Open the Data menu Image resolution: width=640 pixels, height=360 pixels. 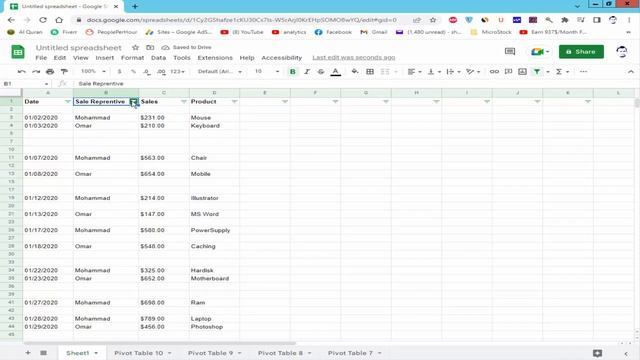158,58
